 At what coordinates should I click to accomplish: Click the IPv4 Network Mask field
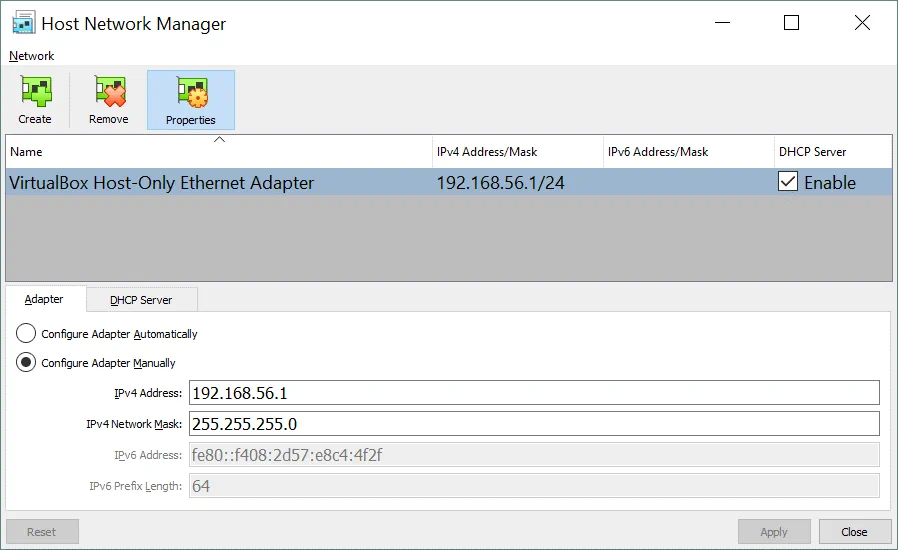(534, 424)
